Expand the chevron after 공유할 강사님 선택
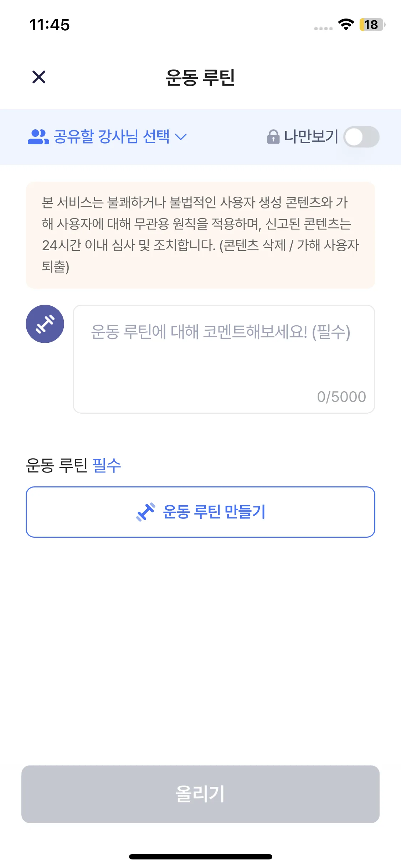Viewport: 401px width, 868px height. 181,137
